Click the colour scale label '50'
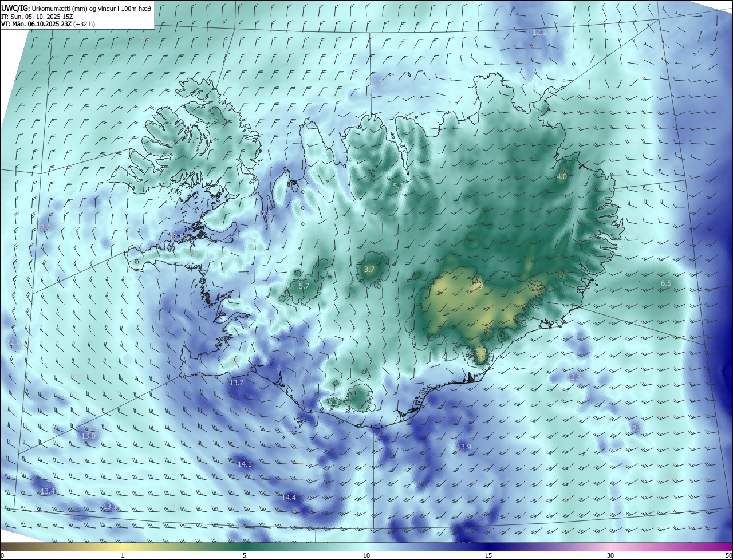 (728, 555)
